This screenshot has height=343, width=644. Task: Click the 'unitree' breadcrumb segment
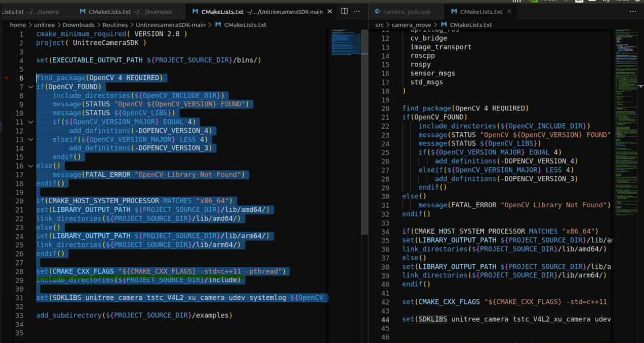[x=45, y=25]
